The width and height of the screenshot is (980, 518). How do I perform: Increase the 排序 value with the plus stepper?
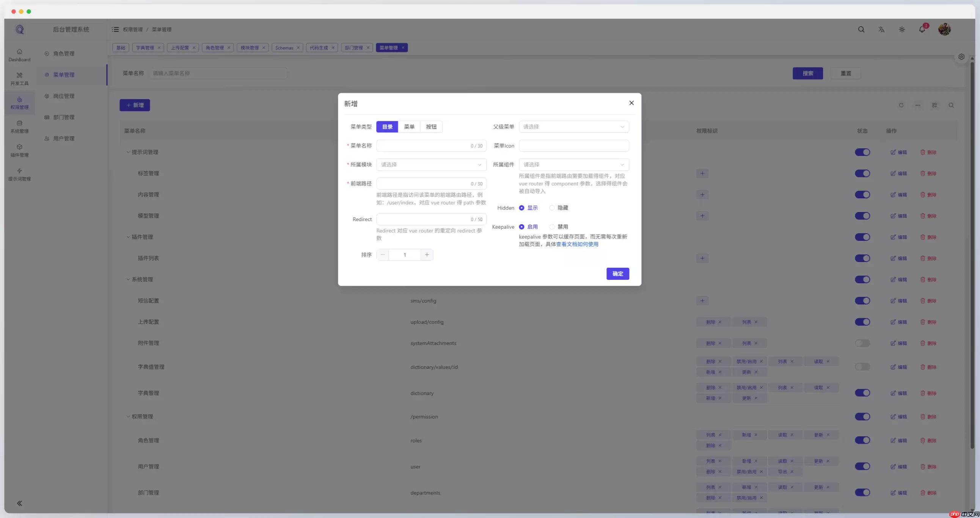(427, 255)
